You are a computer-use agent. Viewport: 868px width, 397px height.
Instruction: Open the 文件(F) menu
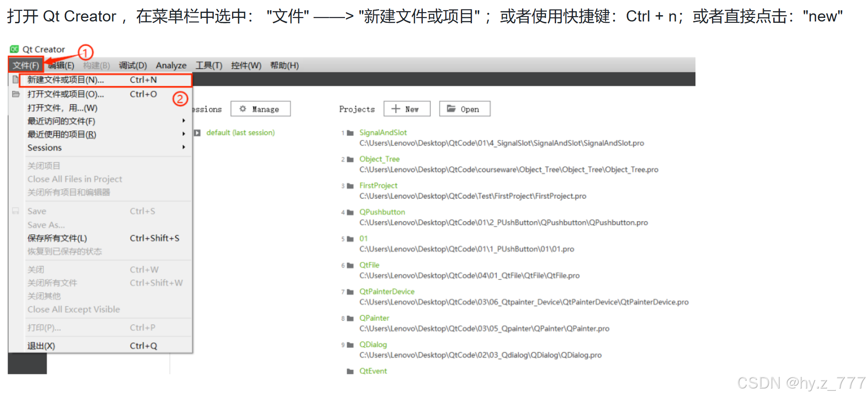25,65
